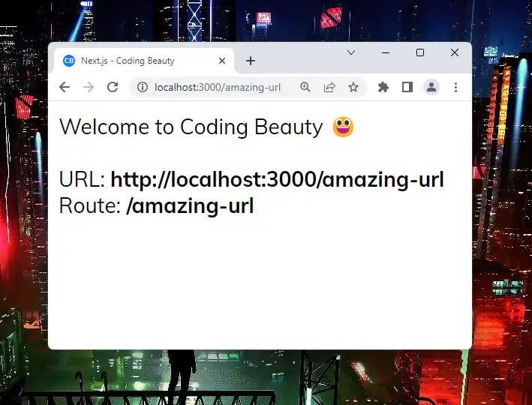
Task: Click the bold http://localhost:3000/amazing-url text
Action: pos(277,179)
